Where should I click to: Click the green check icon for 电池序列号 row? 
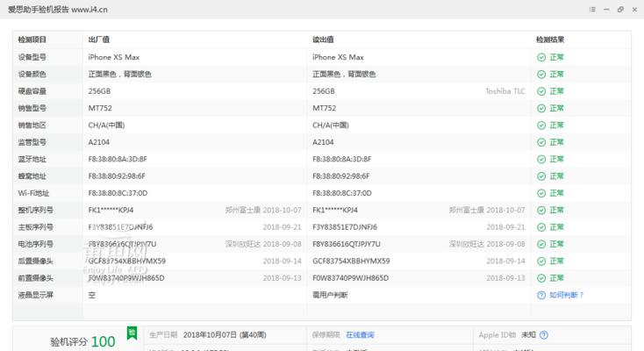(541, 244)
